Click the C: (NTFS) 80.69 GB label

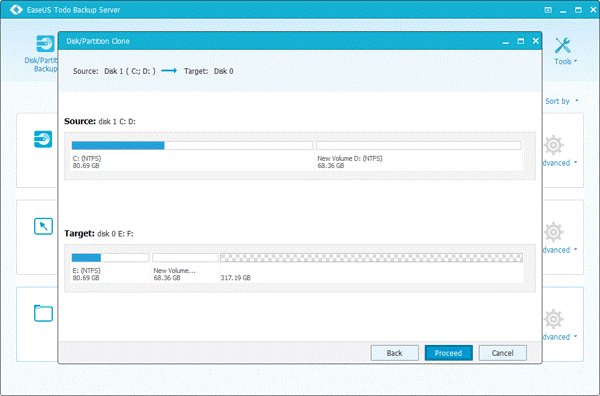coord(87,162)
